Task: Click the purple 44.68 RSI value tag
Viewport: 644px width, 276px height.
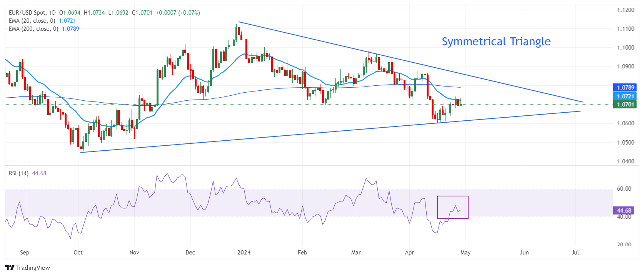Action: (x=624, y=211)
